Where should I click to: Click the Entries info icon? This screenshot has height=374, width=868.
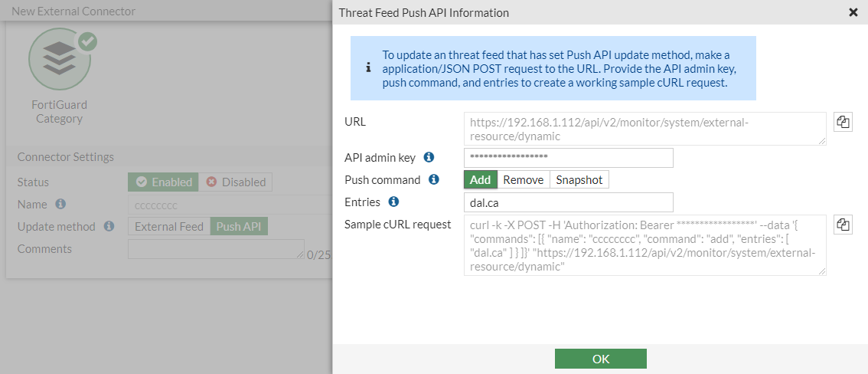click(393, 202)
